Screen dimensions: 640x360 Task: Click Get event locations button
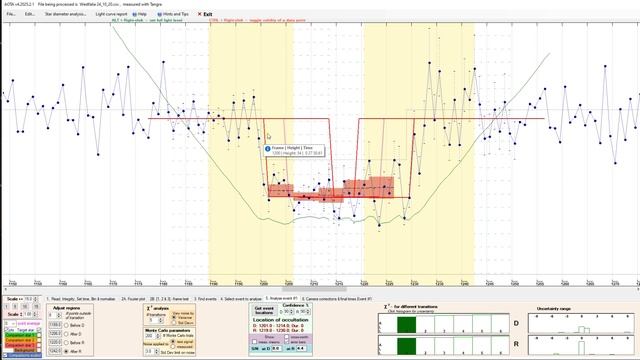(264, 310)
